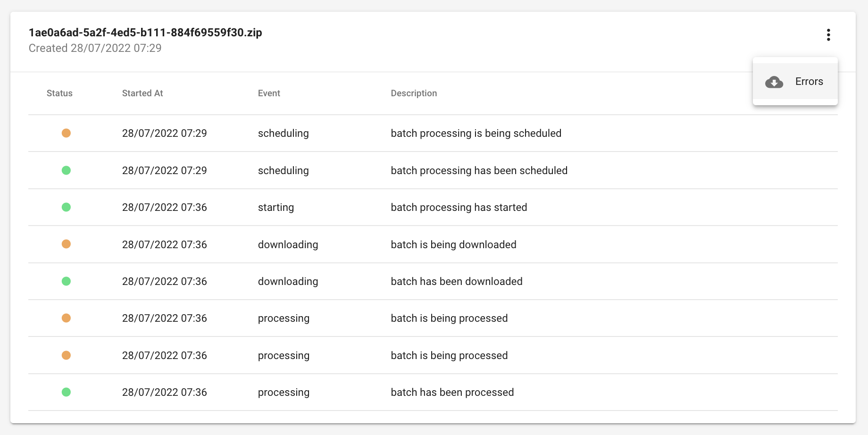Click "batch processing has been scheduled" description
Image resolution: width=868 pixels, height=435 pixels.
click(x=479, y=171)
